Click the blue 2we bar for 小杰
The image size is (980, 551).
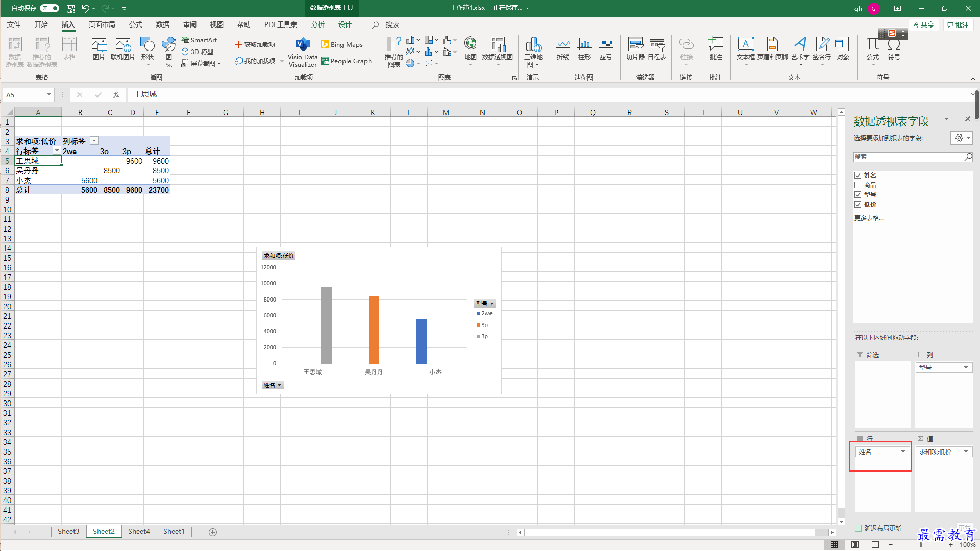pos(422,341)
